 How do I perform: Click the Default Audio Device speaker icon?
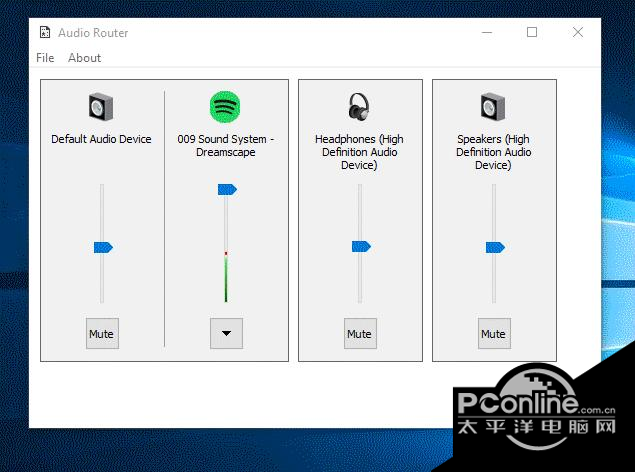tap(101, 107)
